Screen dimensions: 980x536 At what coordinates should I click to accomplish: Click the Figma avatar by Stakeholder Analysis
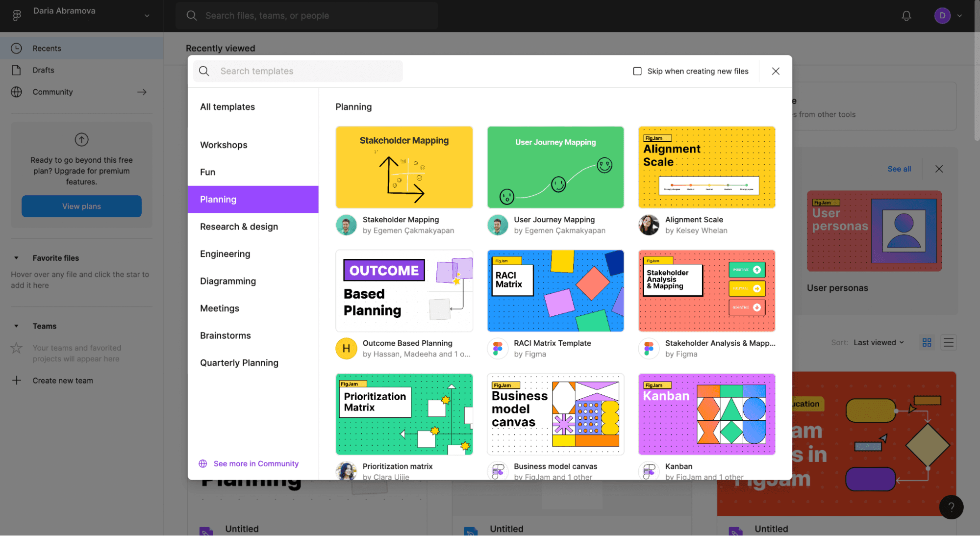tap(649, 349)
